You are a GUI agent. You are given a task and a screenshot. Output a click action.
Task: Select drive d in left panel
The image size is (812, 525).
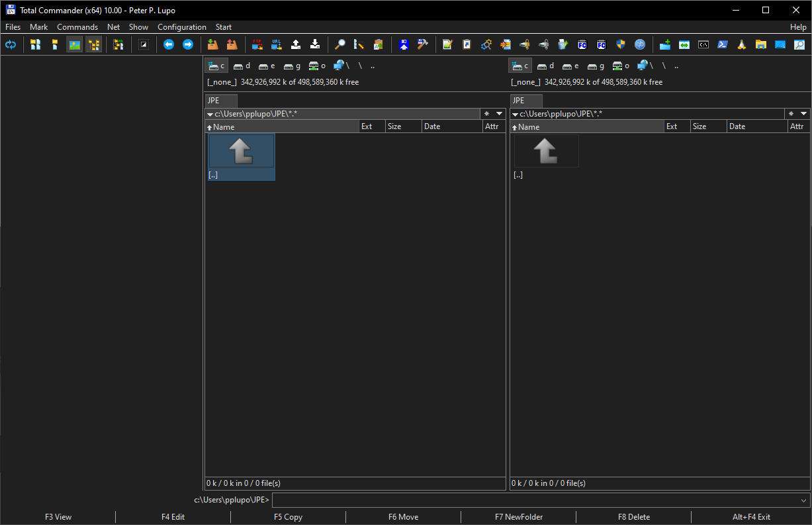tap(242, 66)
